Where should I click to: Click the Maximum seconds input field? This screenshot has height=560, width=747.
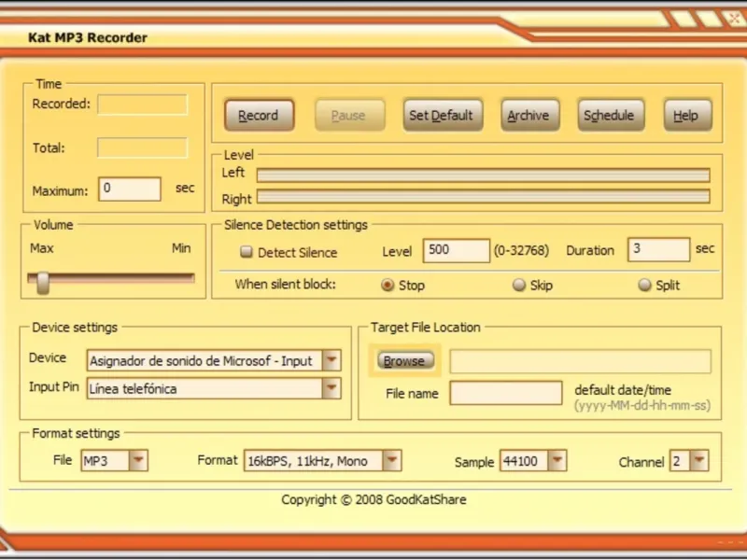click(130, 189)
